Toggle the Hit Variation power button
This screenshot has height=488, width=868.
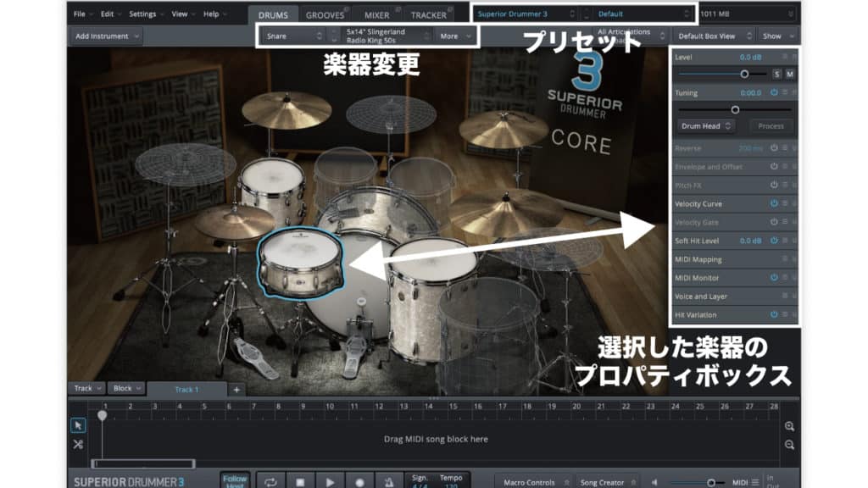pyautogui.click(x=774, y=314)
